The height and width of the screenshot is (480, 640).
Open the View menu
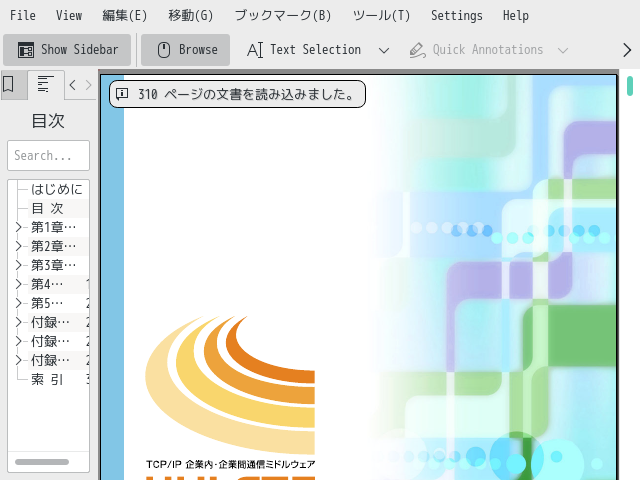coord(69,16)
